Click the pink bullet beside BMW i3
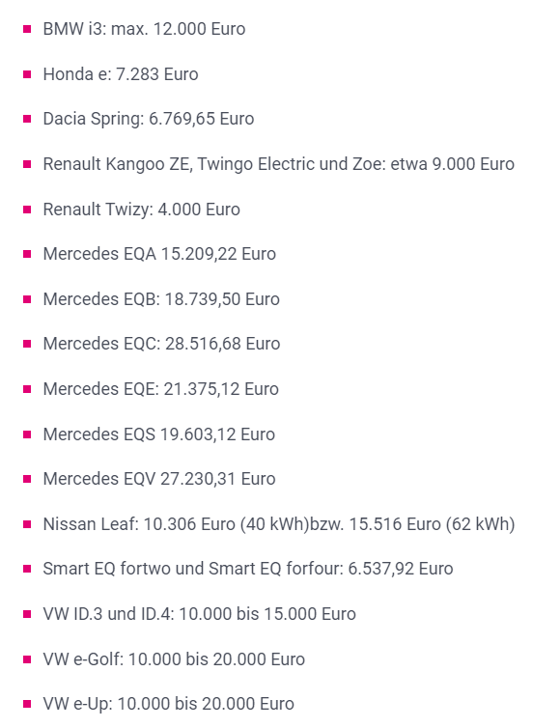This screenshot has height=728, width=560. pos(27,29)
